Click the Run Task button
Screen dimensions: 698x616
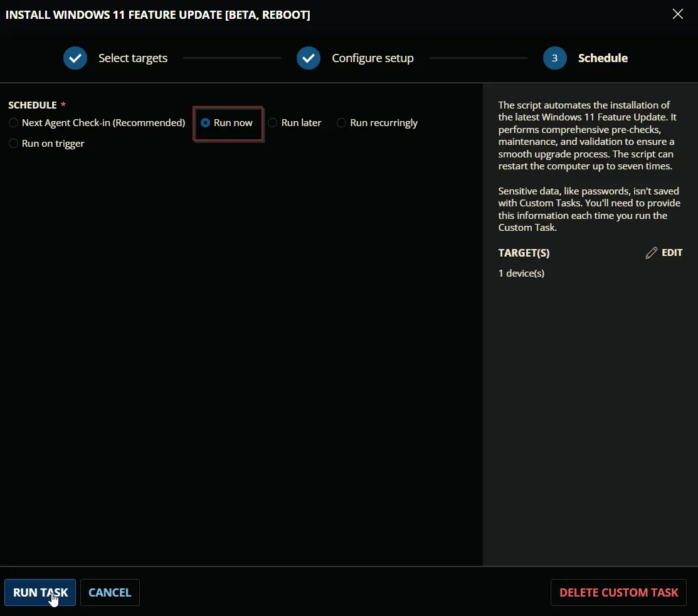coord(40,592)
